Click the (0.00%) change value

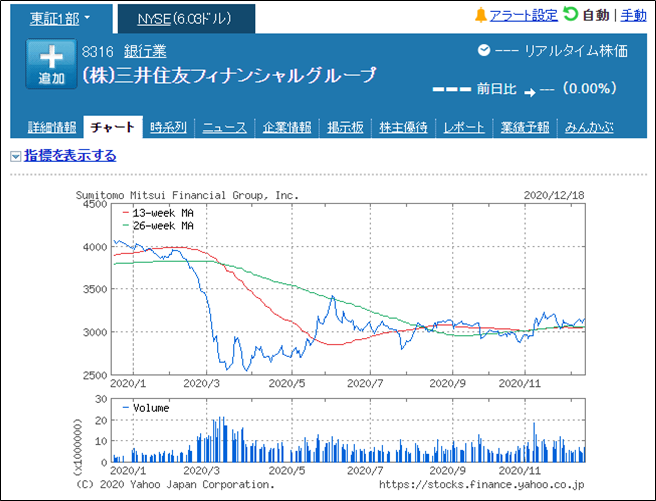(589, 89)
